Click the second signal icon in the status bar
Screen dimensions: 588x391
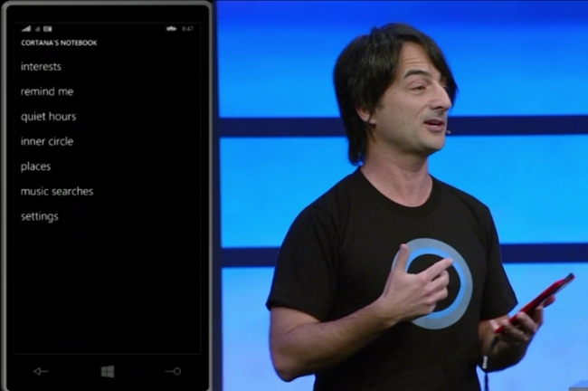click(38, 29)
